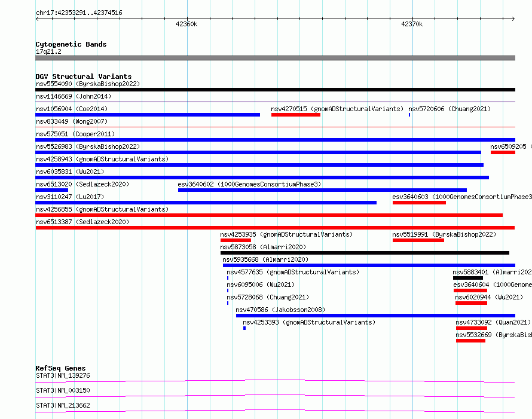Click esv3640604 red variant bar
The image size is (532, 419).
[x=470, y=290]
